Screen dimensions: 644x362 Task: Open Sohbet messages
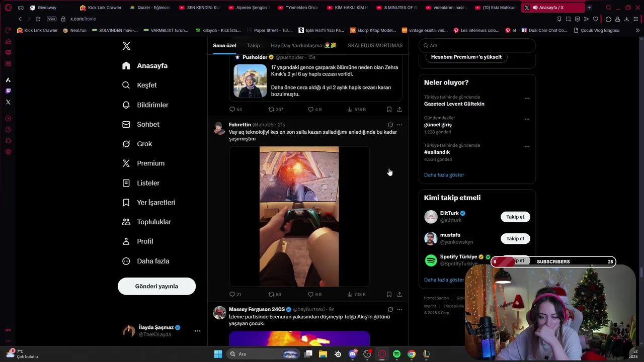click(141, 124)
